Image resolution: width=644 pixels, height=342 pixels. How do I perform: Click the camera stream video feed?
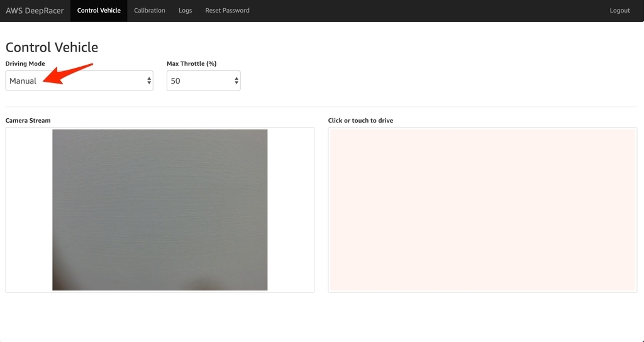click(160, 210)
